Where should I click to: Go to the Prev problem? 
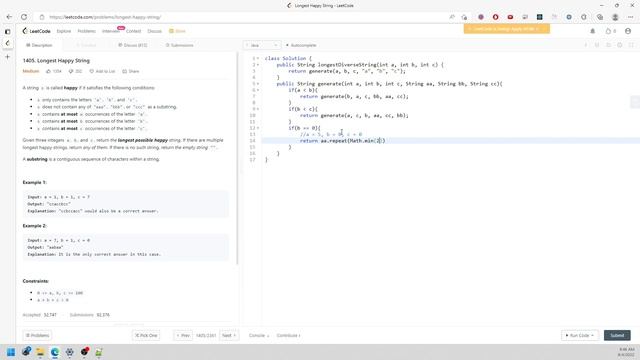(x=183, y=336)
